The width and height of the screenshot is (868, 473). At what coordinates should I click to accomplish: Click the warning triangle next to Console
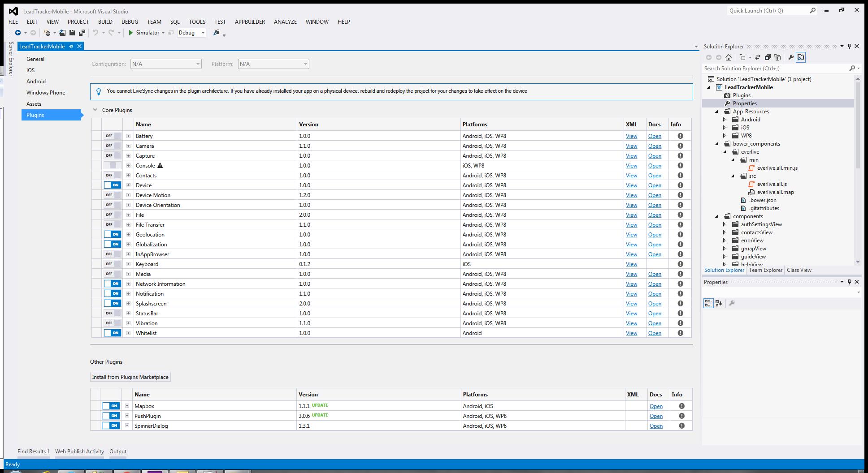tap(160, 165)
